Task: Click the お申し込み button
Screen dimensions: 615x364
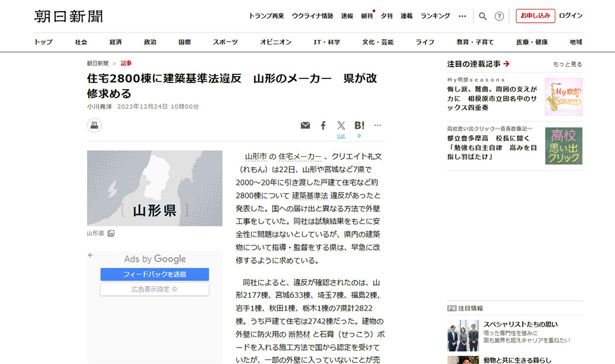Action: (x=535, y=16)
